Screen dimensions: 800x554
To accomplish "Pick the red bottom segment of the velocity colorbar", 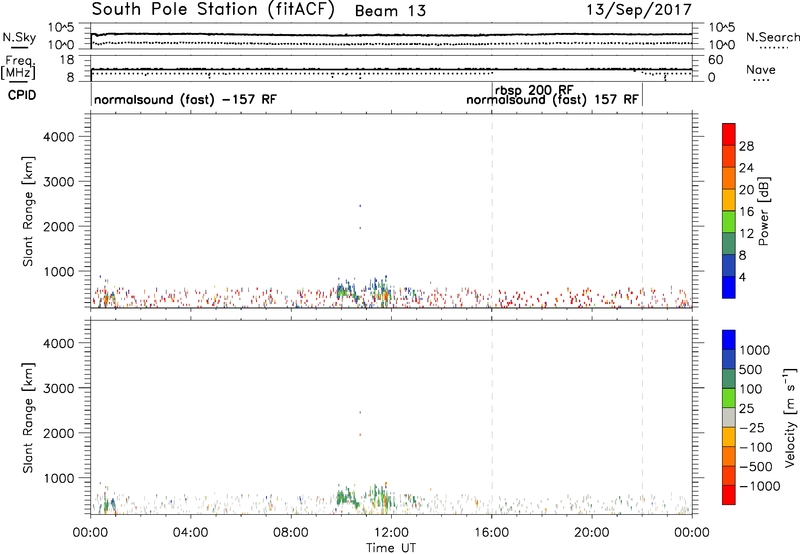I will (x=729, y=495).
